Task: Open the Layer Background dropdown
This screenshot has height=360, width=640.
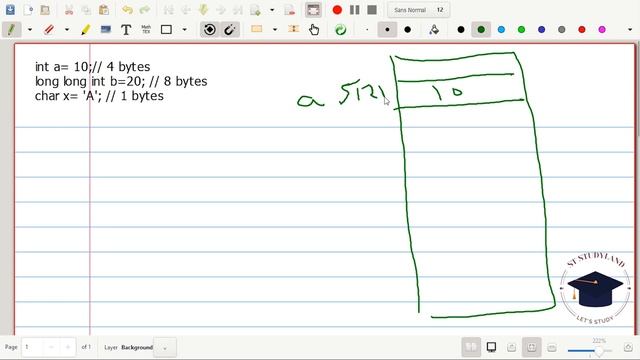Action: pyautogui.click(x=165, y=348)
